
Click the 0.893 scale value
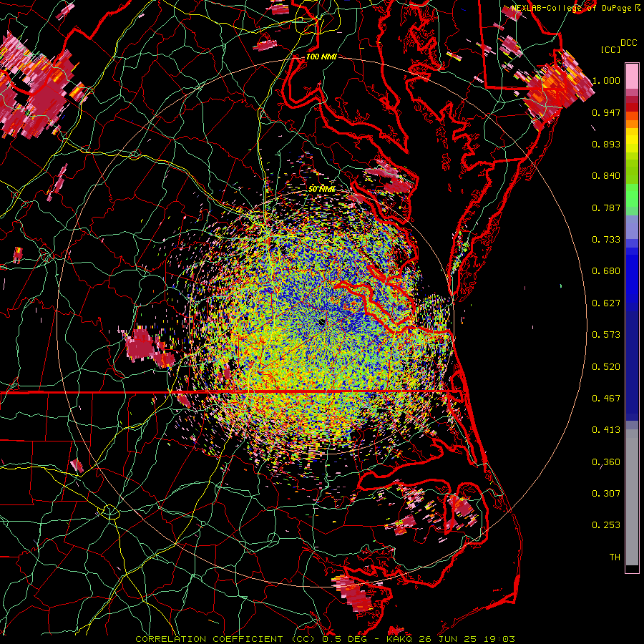pos(606,144)
